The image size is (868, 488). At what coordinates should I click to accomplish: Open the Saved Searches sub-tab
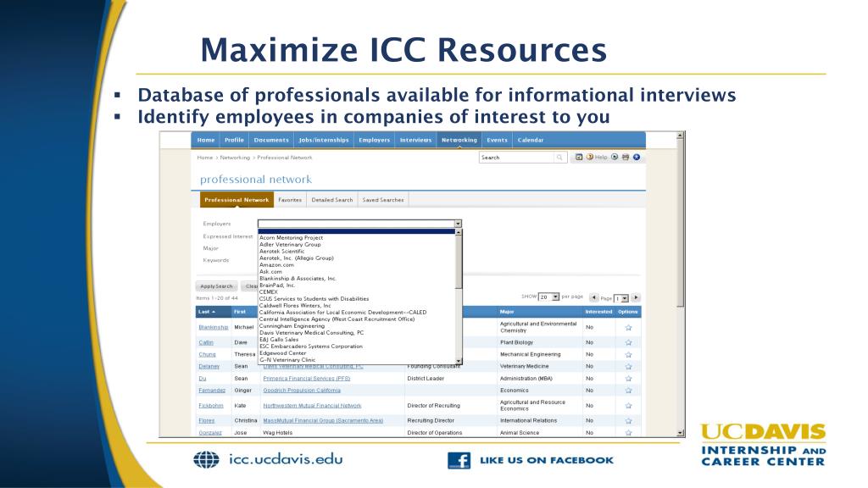click(x=383, y=200)
